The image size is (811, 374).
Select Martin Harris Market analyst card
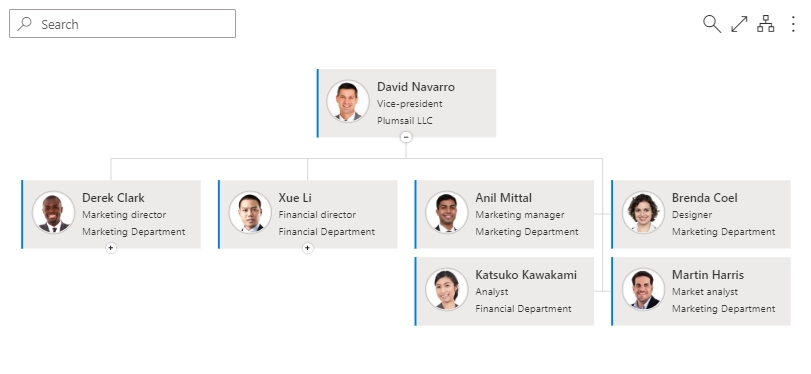701,291
